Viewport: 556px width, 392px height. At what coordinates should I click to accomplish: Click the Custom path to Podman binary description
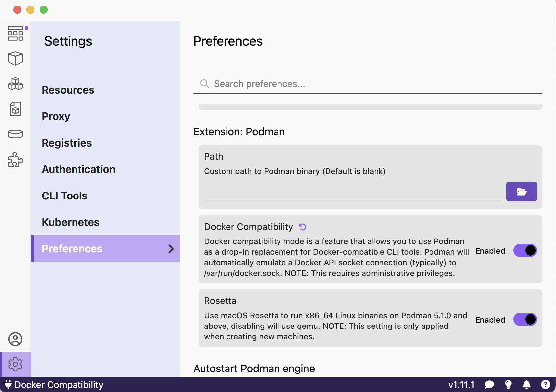(295, 171)
